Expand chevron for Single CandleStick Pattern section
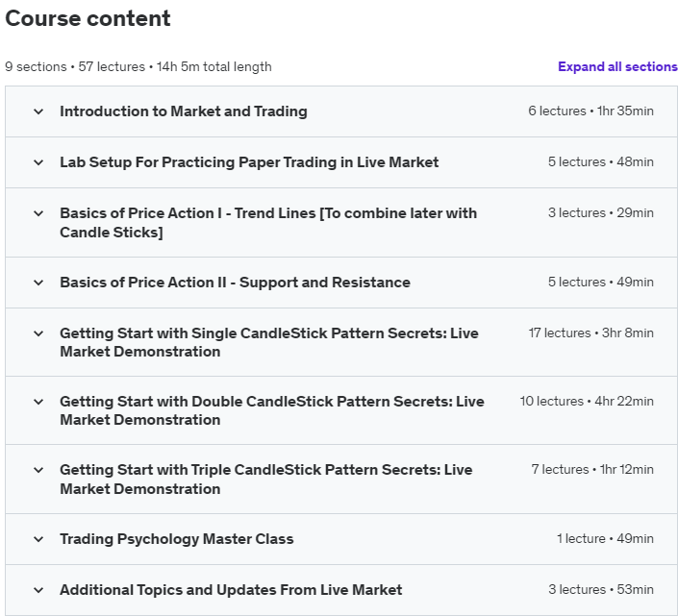This screenshot has width=678, height=616. click(x=38, y=333)
